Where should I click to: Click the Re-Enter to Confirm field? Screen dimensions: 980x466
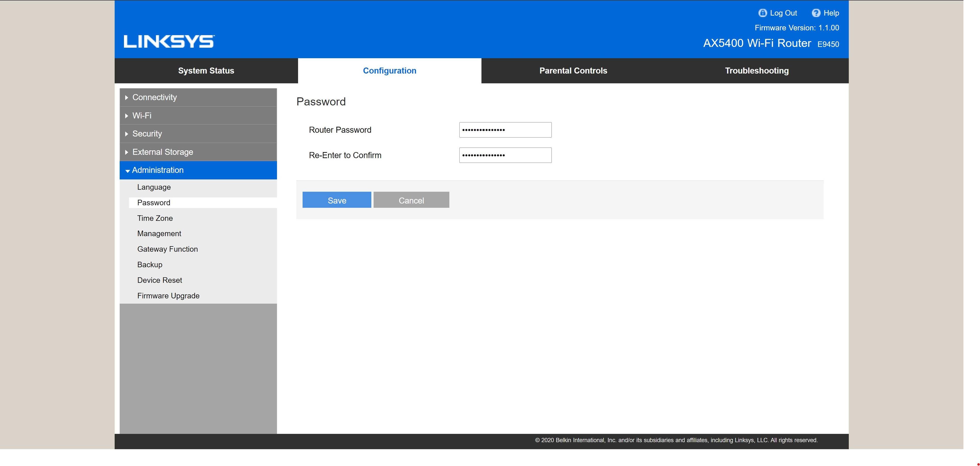(505, 155)
